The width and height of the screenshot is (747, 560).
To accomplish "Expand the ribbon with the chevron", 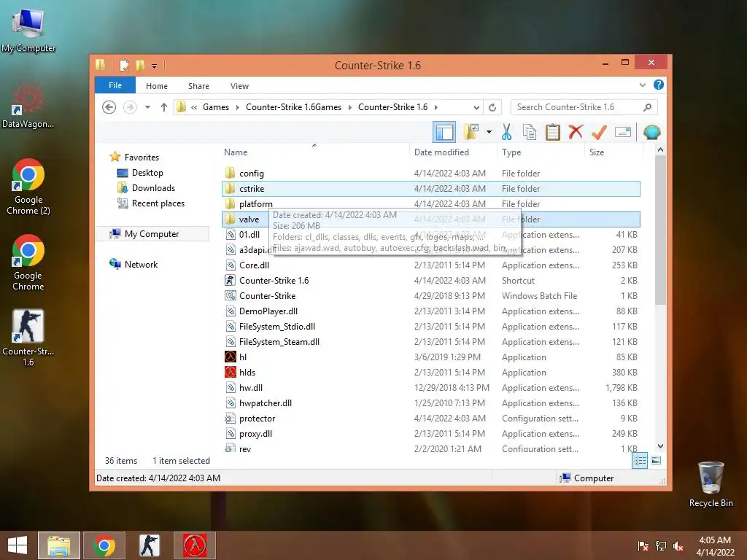I will [x=642, y=85].
